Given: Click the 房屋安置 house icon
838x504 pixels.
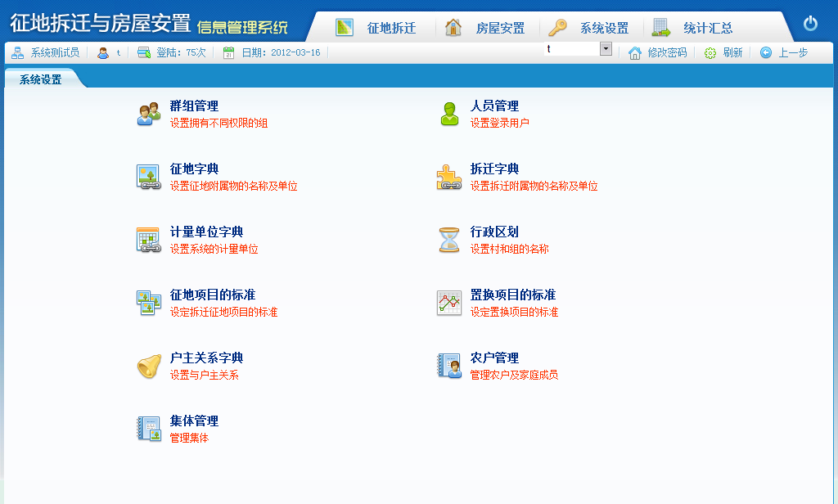Looking at the screenshot, I should click(453, 27).
